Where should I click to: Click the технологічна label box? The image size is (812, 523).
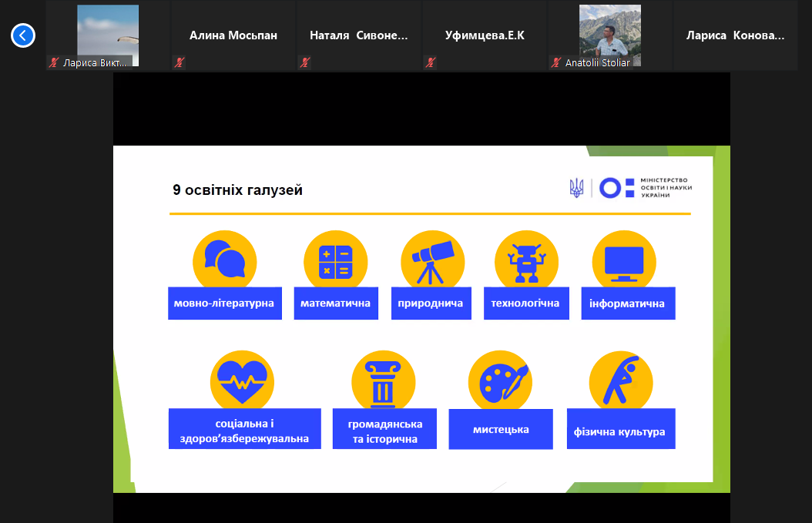pos(526,303)
